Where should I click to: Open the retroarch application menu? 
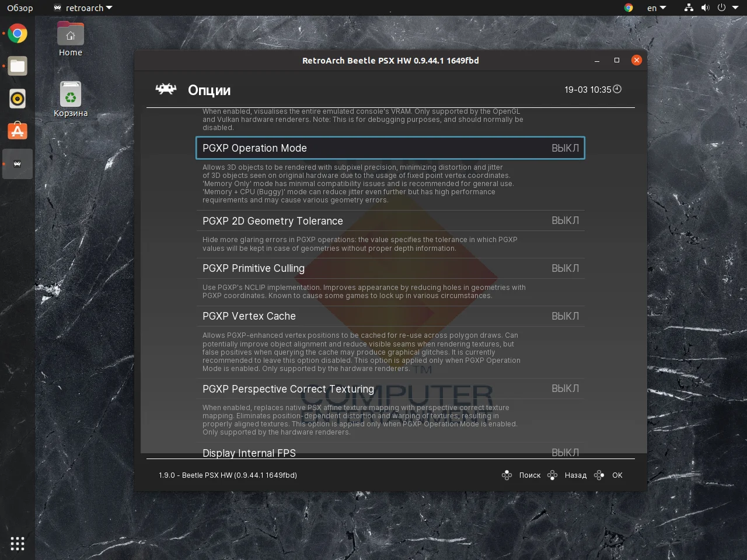[x=83, y=8]
